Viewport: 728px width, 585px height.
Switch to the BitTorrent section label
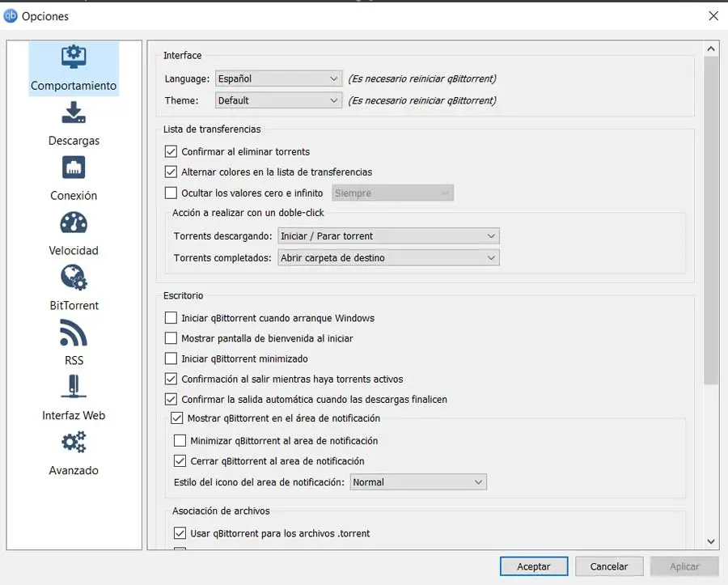[74, 306]
